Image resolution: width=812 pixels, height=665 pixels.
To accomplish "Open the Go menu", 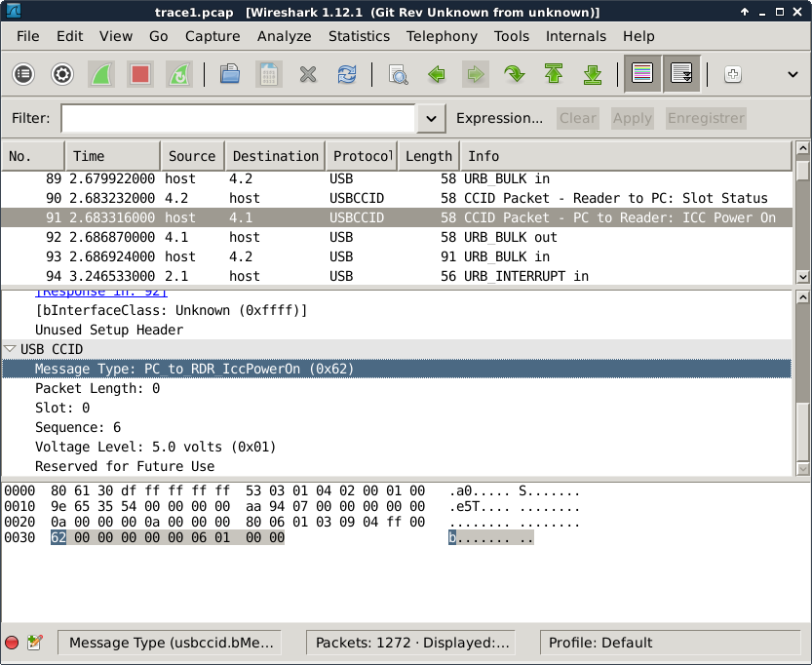I will click(x=159, y=36).
